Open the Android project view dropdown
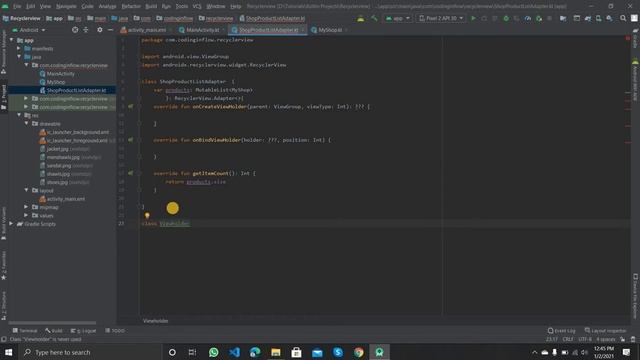The height and width of the screenshot is (360, 640). [x=29, y=30]
